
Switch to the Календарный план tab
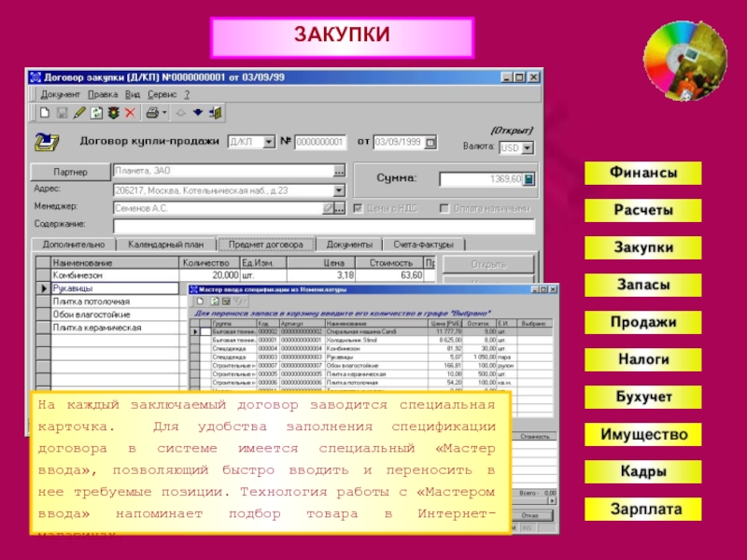point(166,245)
